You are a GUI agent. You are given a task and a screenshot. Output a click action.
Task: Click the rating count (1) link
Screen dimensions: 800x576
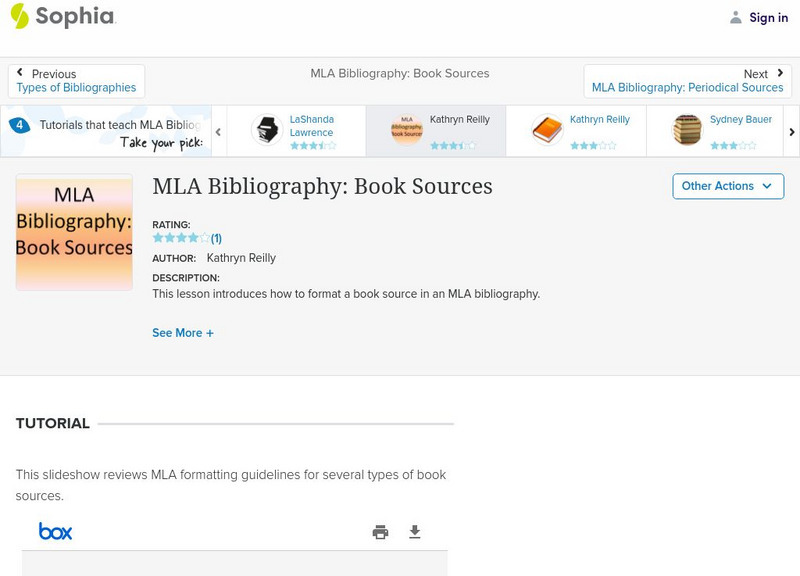pyautogui.click(x=216, y=238)
